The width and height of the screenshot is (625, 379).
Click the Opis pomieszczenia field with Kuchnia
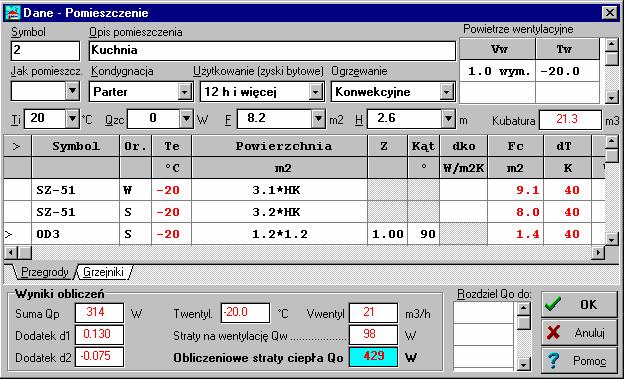[272, 51]
